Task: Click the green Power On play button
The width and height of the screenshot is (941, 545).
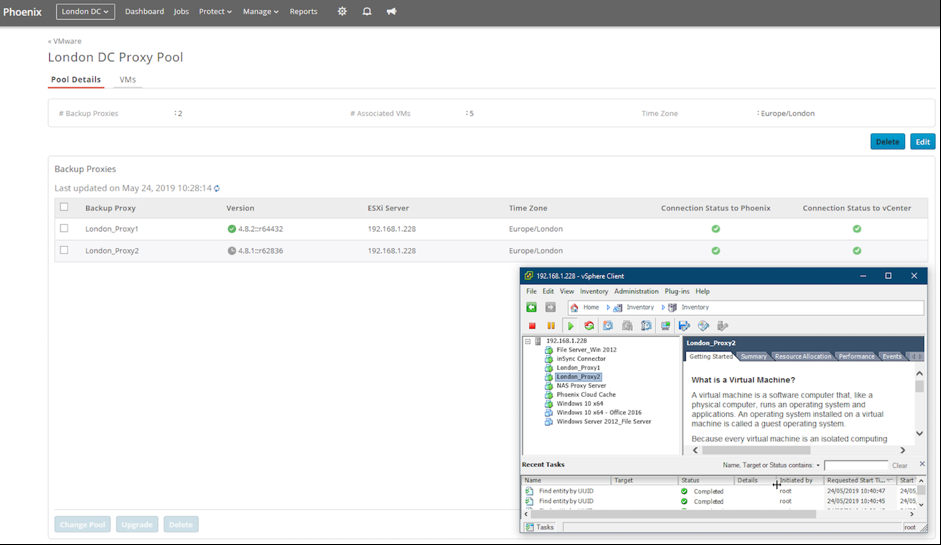Action: click(x=571, y=326)
